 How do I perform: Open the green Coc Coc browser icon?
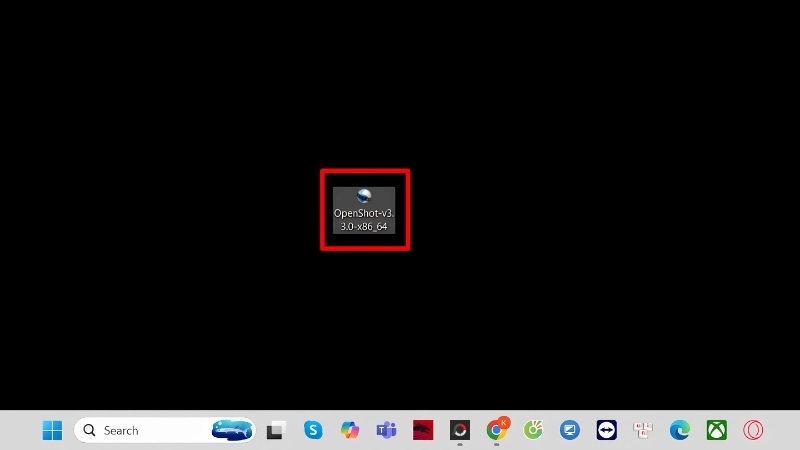tap(533, 430)
